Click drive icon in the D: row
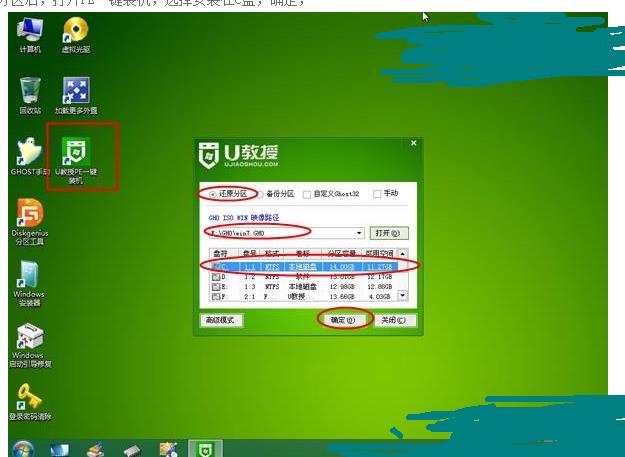Image resolution: width=625 pixels, height=457 pixels. [216, 277]
